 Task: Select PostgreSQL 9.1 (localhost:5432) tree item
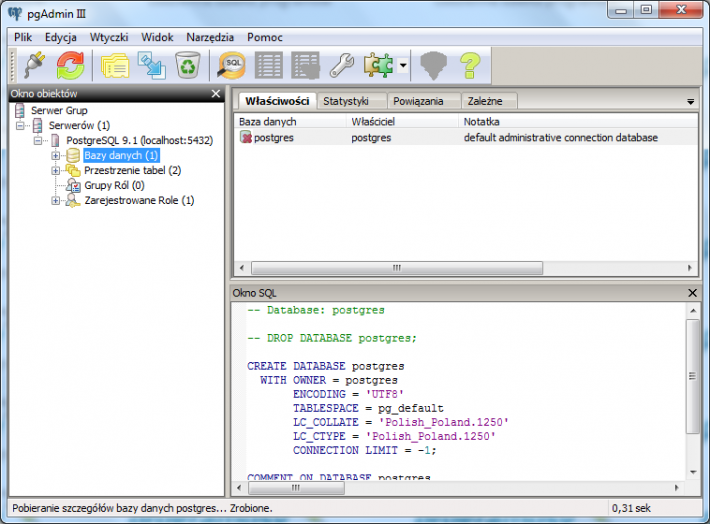(139, 140)
